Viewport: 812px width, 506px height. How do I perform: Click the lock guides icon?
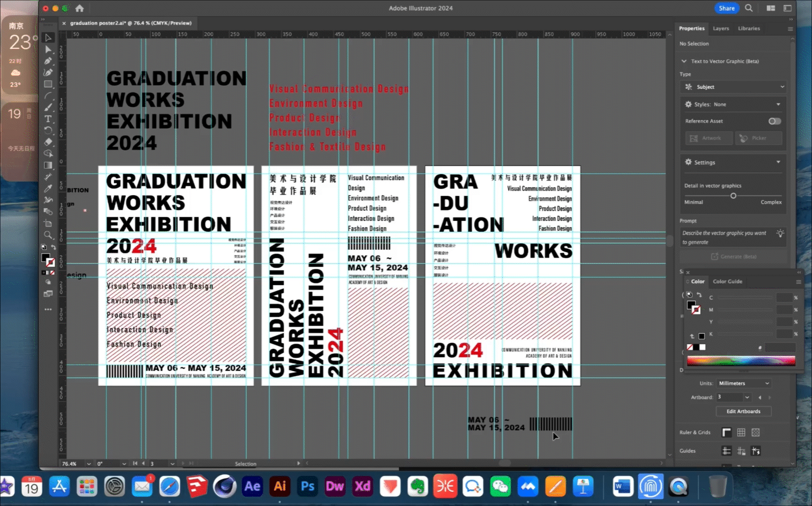(x=741, y=451)
